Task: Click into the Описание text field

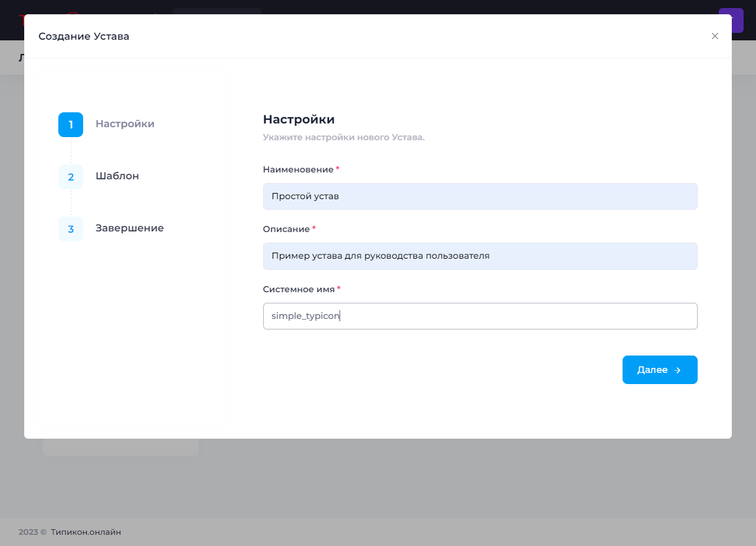Action: coord(480,256)
